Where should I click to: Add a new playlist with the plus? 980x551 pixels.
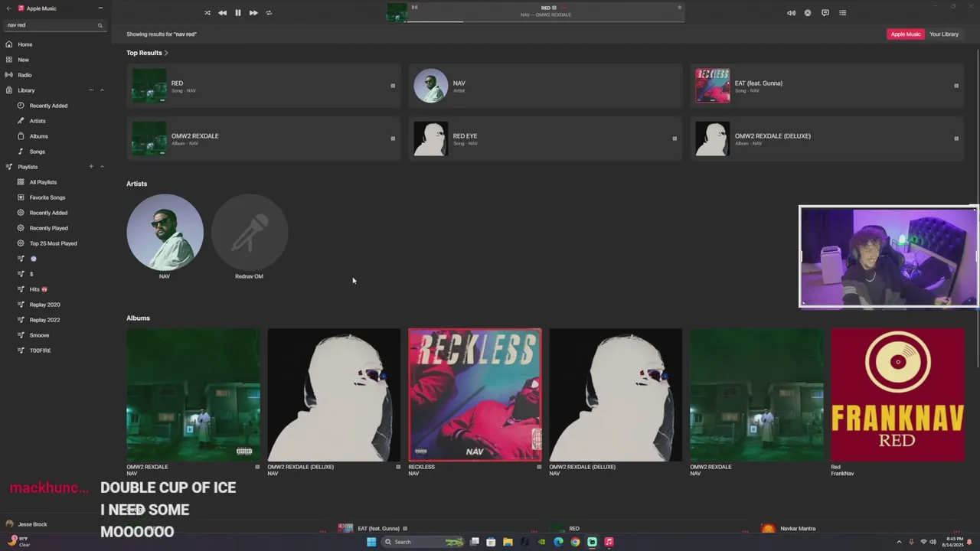tap(91, 167)
